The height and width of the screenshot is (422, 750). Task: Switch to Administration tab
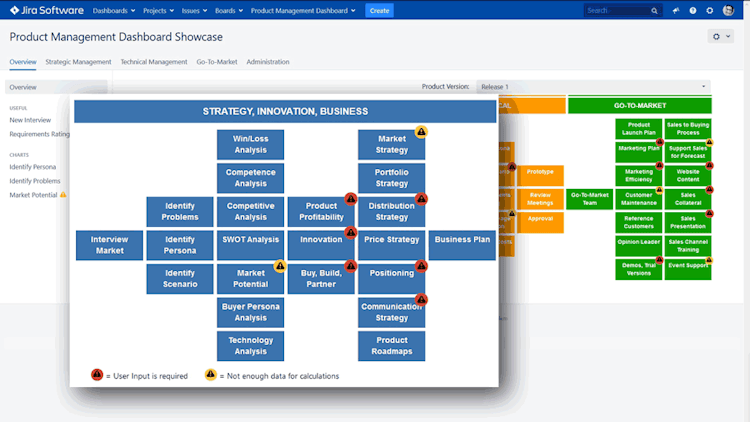268,62
